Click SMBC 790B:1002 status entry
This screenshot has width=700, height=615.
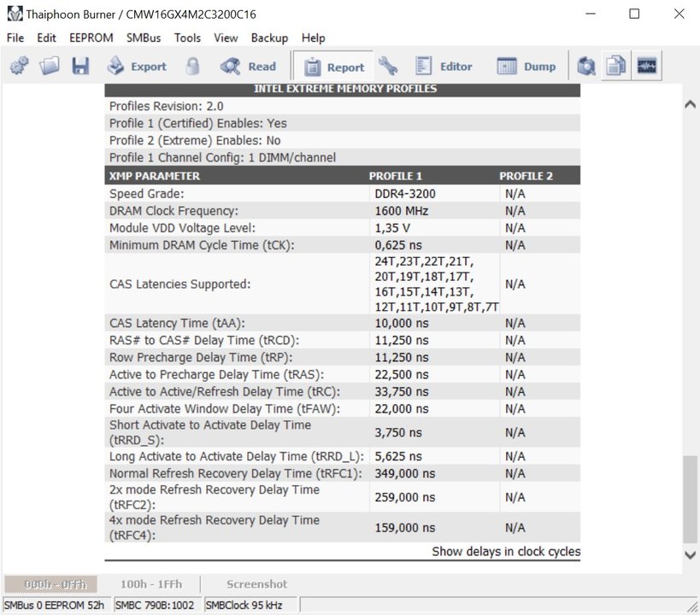pos(156,606)
